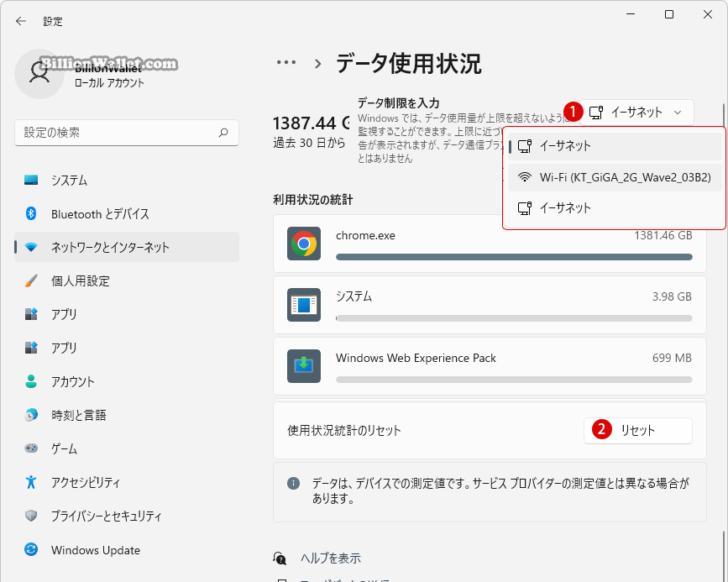Click the データ使用状況 page heading
The width and height of the screenshot is (728, 582).
coord(409,63)
